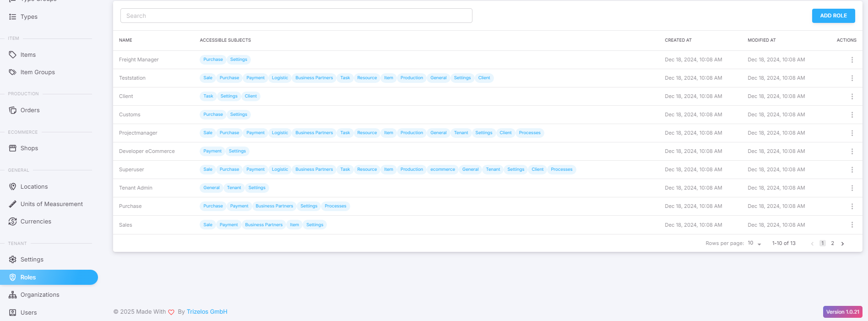The image size is (868, 321).
Task: Click the next page arrow in pagination
Action: (842, 244)
